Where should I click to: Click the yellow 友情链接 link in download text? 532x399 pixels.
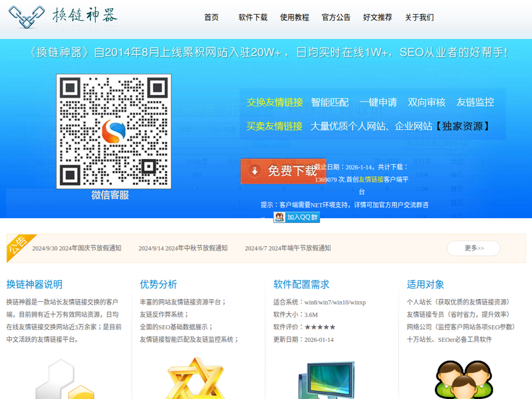coord(371,180)
